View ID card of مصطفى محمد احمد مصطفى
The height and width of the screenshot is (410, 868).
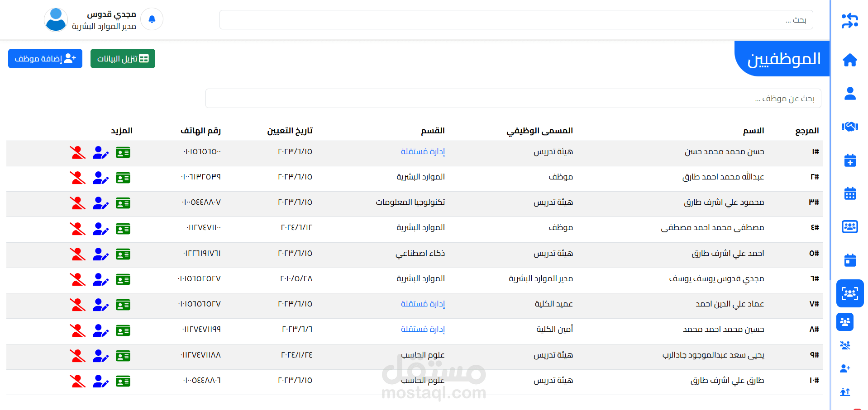coord(123,229)
